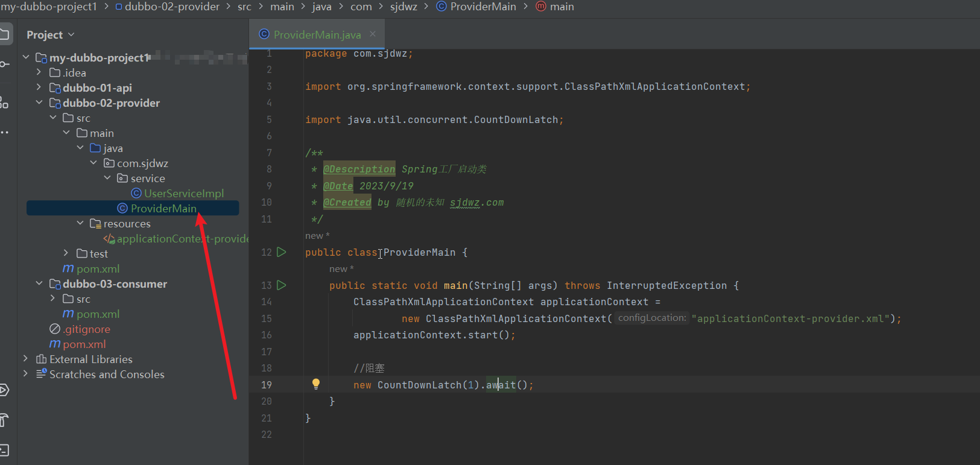Open the Structure tool window icon

4,103
